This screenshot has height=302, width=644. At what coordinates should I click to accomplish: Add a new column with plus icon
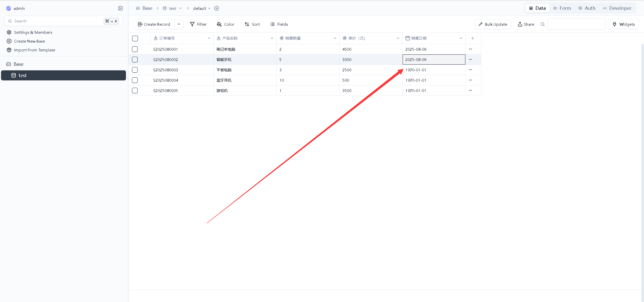(x=472, y=38)
